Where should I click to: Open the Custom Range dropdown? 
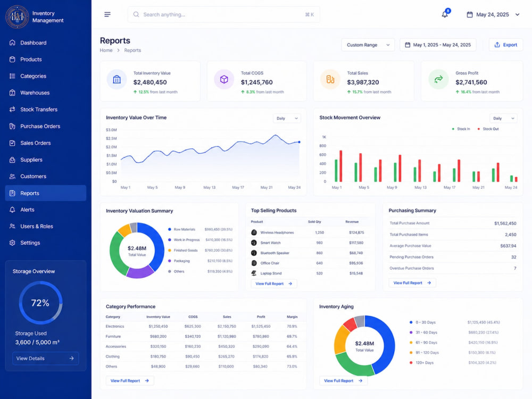(368, 45)
